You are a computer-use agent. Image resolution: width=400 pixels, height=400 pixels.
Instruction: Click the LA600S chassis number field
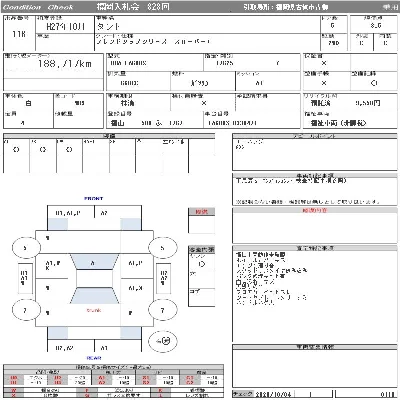(x=232, y=123)
